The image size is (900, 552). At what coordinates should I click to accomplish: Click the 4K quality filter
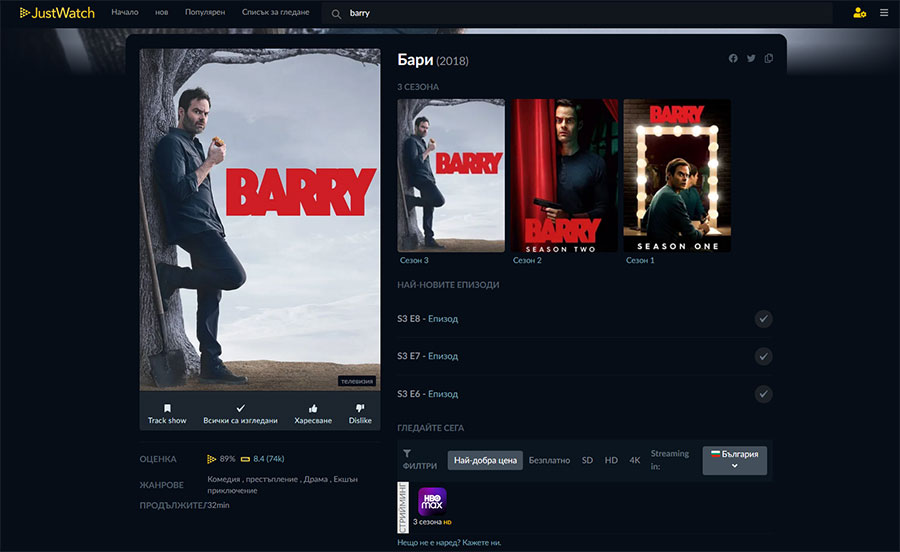(x=635, y=460)
